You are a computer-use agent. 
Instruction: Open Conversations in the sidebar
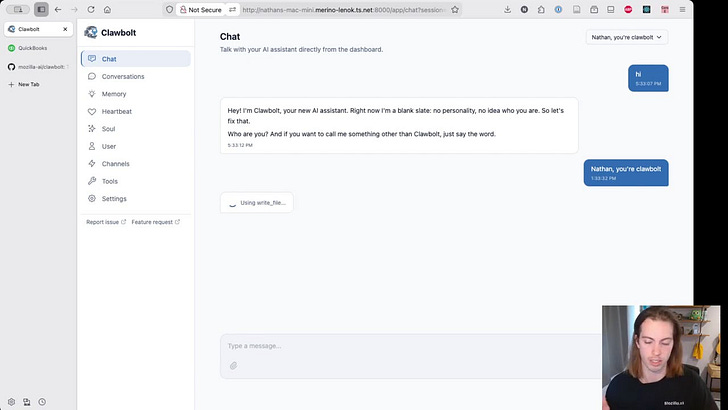(136, 76)
